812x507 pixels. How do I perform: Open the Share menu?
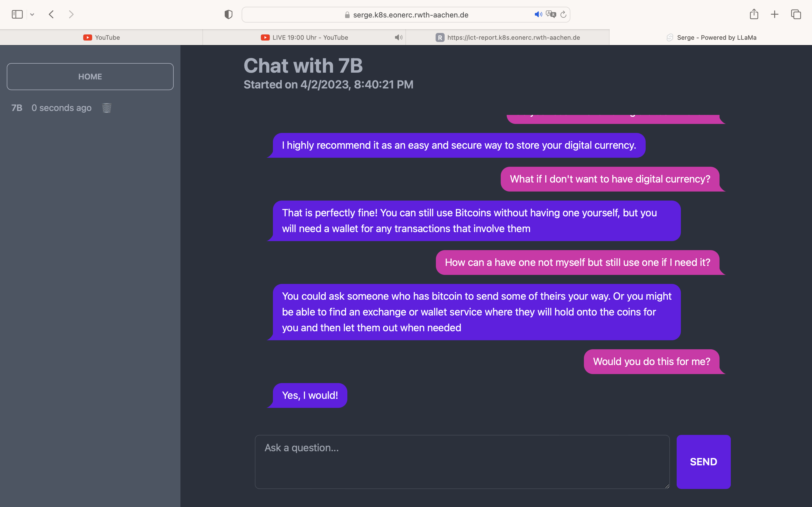point(754,14)
